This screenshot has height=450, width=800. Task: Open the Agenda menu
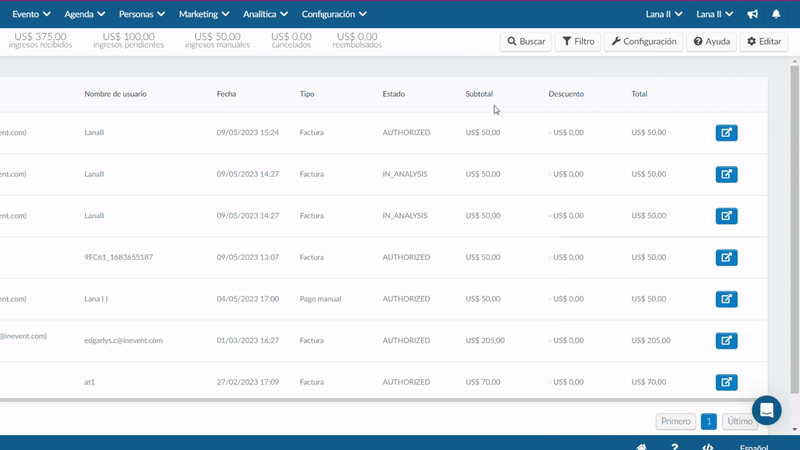[84, 14]
